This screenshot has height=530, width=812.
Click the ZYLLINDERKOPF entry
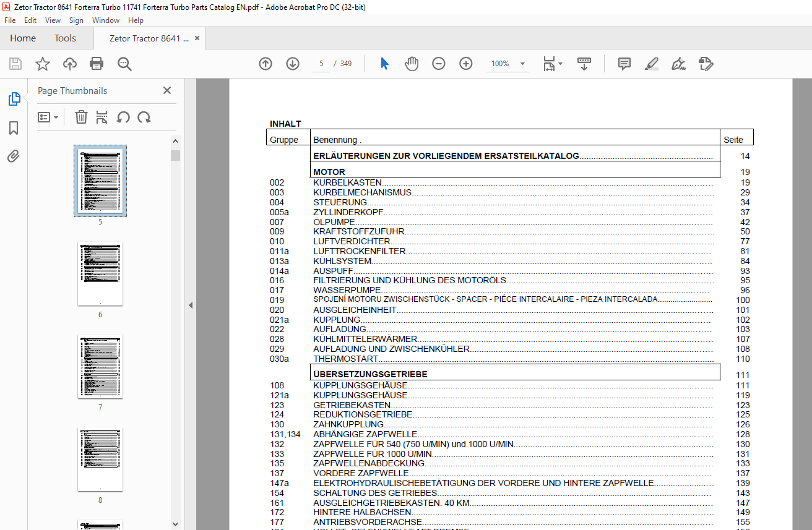click(348, 212)
